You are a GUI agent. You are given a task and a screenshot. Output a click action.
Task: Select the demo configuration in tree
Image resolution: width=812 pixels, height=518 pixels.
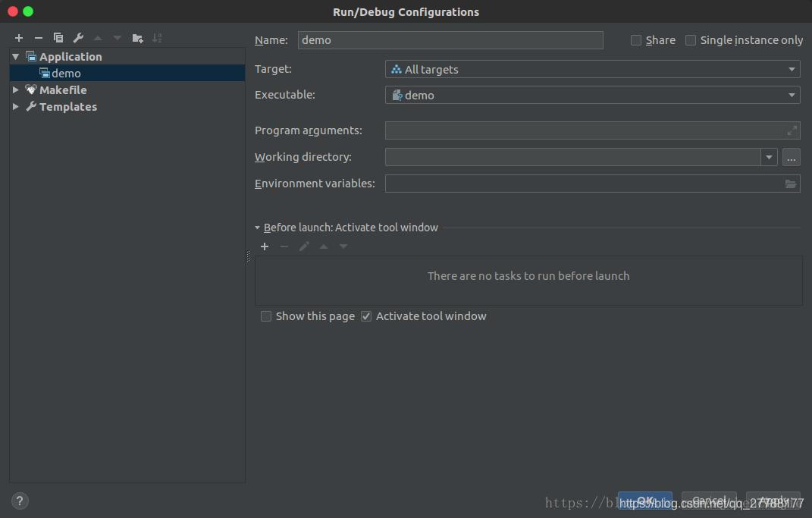point(127,73)
